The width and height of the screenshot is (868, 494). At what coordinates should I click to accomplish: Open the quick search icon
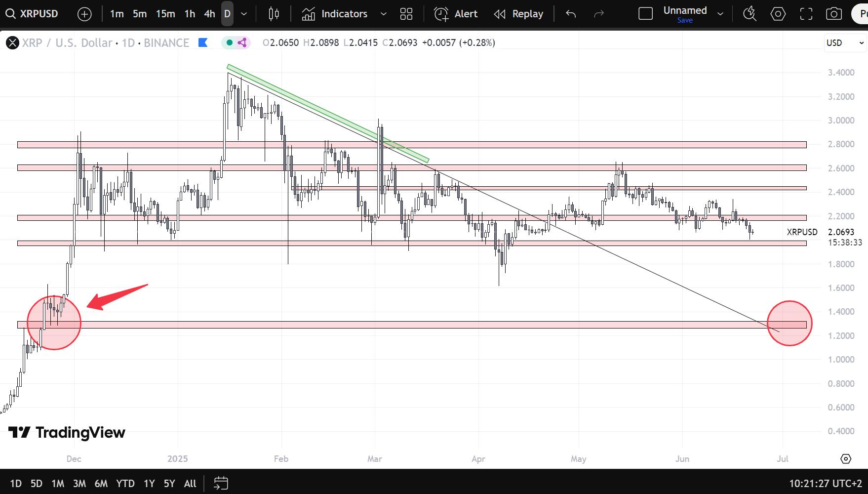tap(750, 14)
